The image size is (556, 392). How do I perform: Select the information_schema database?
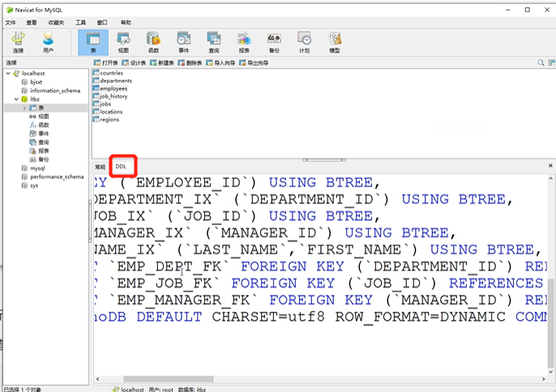pyautogui.click(x=55, y=91)
